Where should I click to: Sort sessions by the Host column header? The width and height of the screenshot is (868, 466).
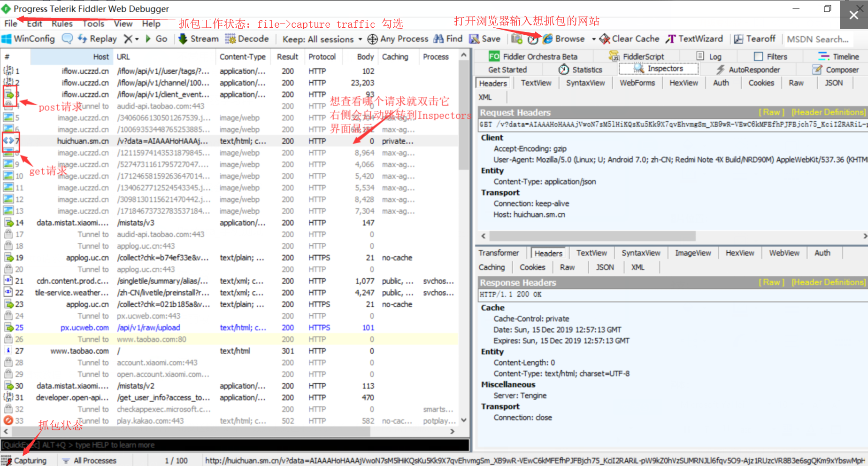(x=72, y=56)
